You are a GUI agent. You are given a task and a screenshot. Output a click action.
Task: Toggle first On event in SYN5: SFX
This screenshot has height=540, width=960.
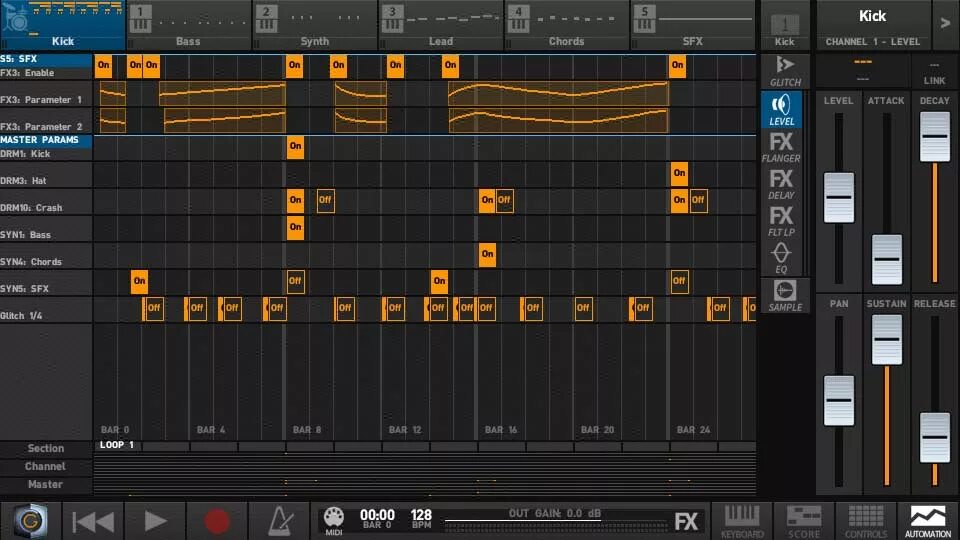coord(140,281)
